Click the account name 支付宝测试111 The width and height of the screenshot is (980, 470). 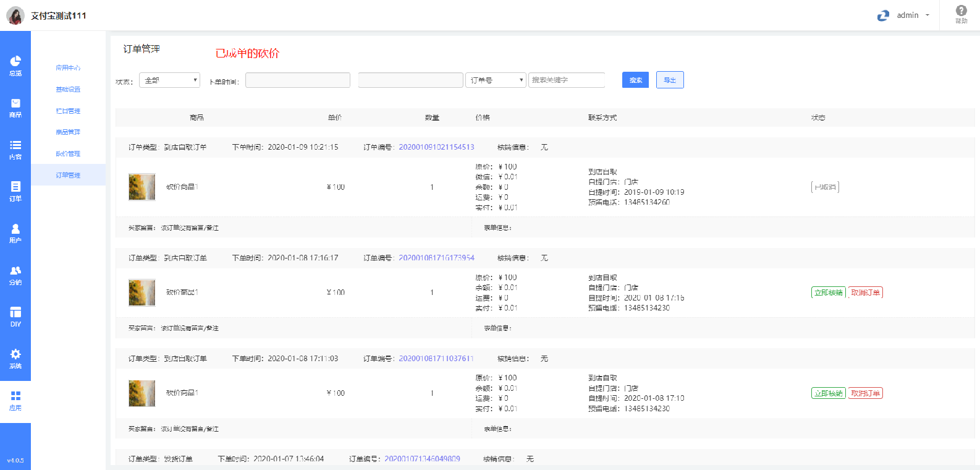tap(59, 15)
